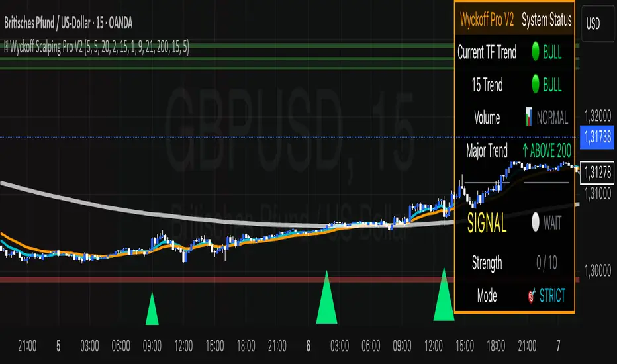Click the target icon beside STRICT
Viewport: 617px width, 364px height.
pos(532,295)
